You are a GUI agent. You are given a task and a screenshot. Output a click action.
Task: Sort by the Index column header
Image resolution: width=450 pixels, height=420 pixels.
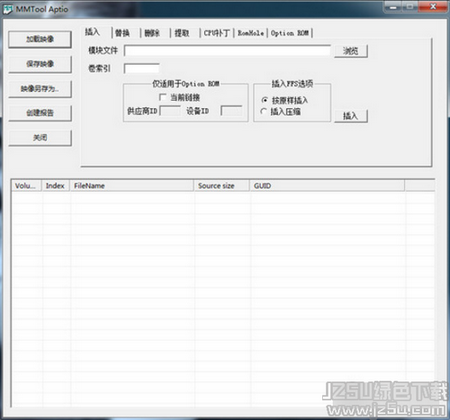(55, 186)
